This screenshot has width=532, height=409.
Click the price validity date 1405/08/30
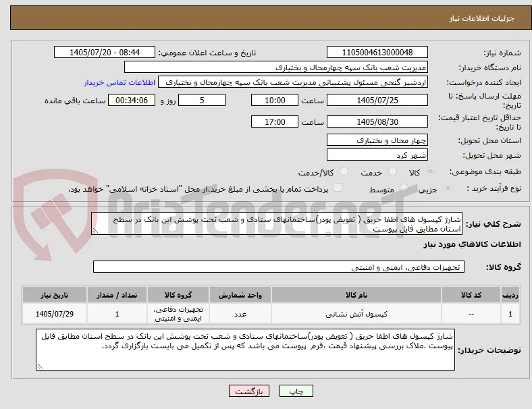(x=377, y=121)
